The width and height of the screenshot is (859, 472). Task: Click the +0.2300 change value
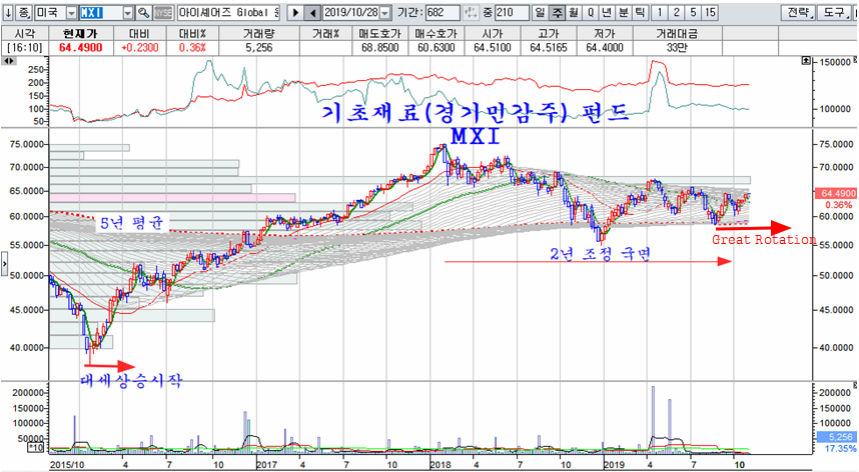[140, 48]
